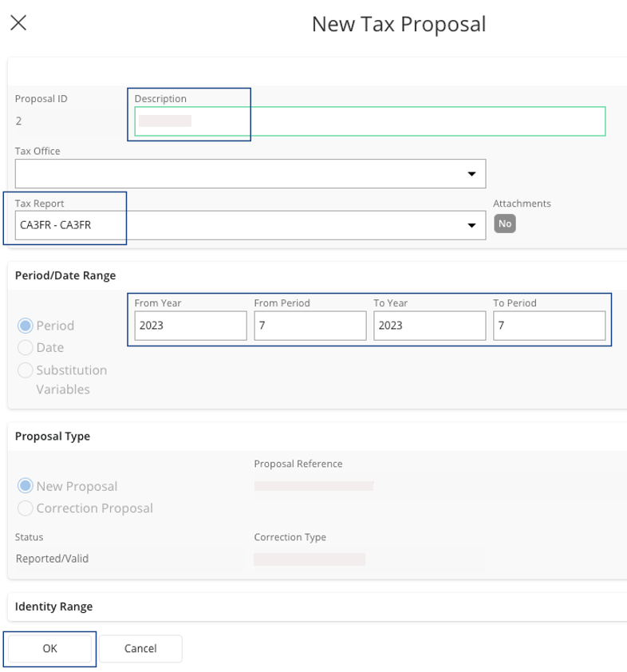This screenshot has width=627, height=672.
Task: Focus the From Period input box
Action: pyautogui.click(x=310, y=326)
